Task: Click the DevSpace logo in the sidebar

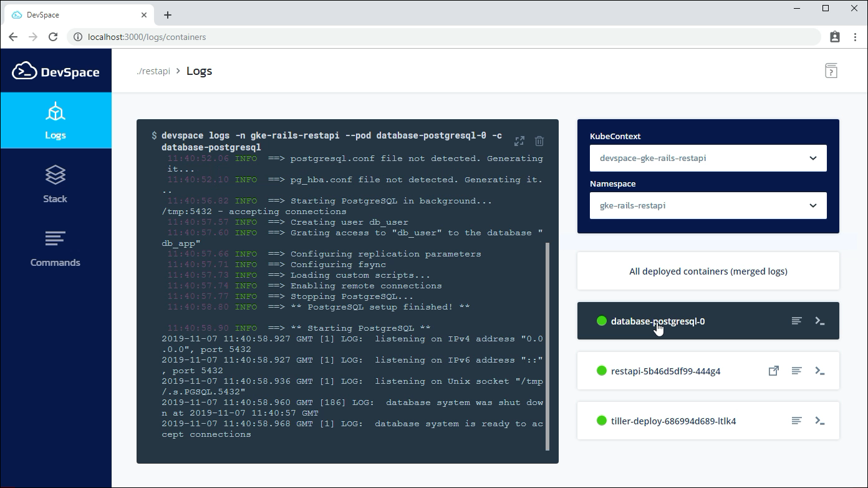Action: pyautogui.click(x=56, y=71)
